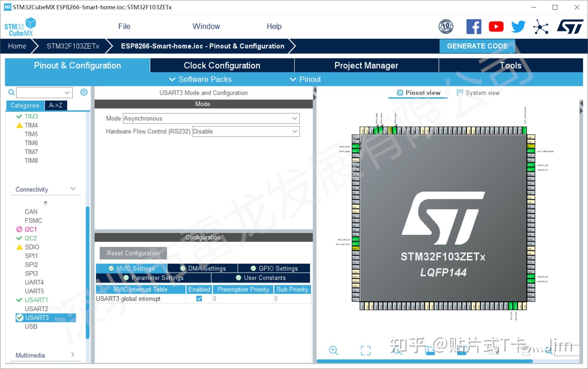Click the TIM4 warning triangle icon
This screenshot has height=369, width=588.
click(x=19, y=125)
